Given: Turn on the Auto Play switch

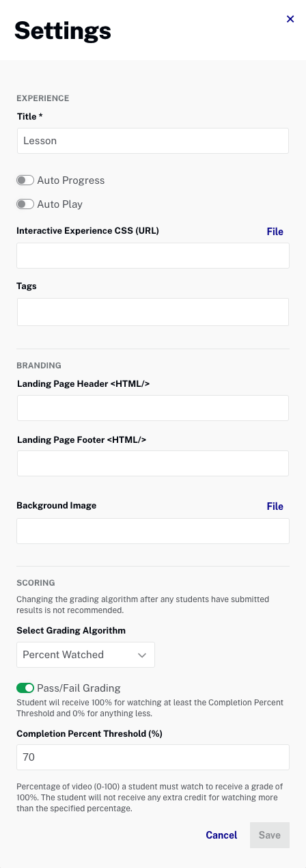Looking at the screenshot, I should click(25, 204).
